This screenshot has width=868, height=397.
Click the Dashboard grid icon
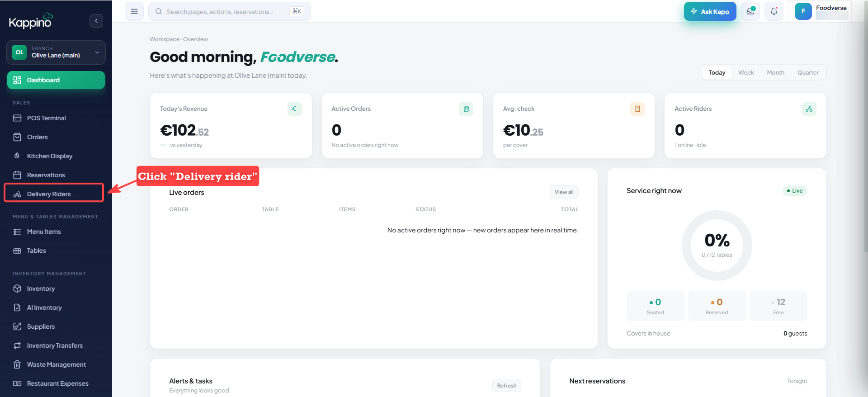pyautogui.click(x=17, y=80)
